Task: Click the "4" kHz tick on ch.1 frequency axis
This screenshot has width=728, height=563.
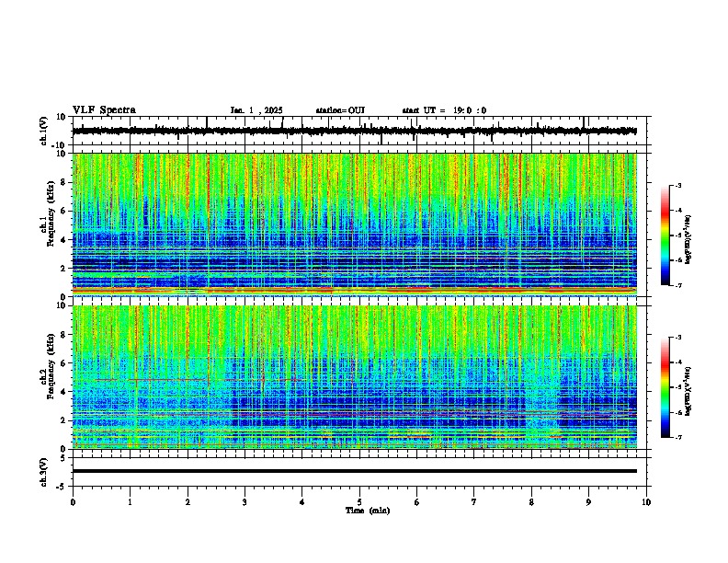Action: (x=63, y=240)
